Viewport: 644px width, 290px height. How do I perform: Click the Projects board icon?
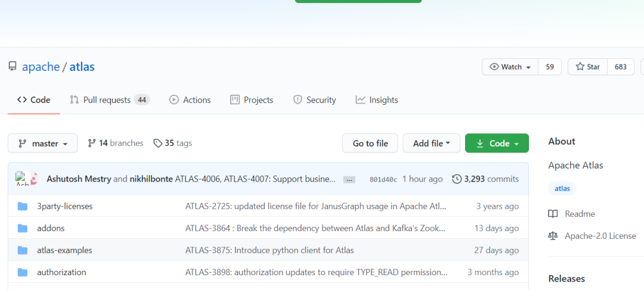point(234,99)
